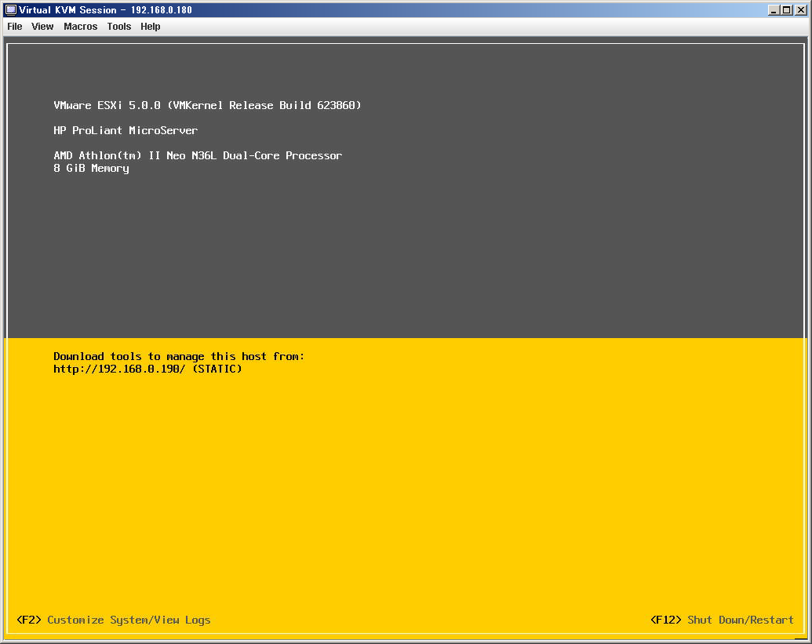Click the AMD Athlon II Neo N36L processor line

coord(198,155)
